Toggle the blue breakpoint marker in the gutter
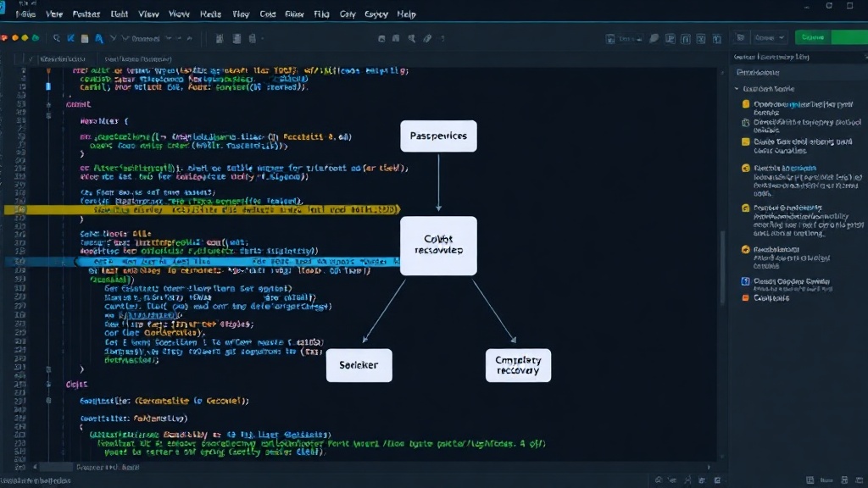 (x=48, y=86)
